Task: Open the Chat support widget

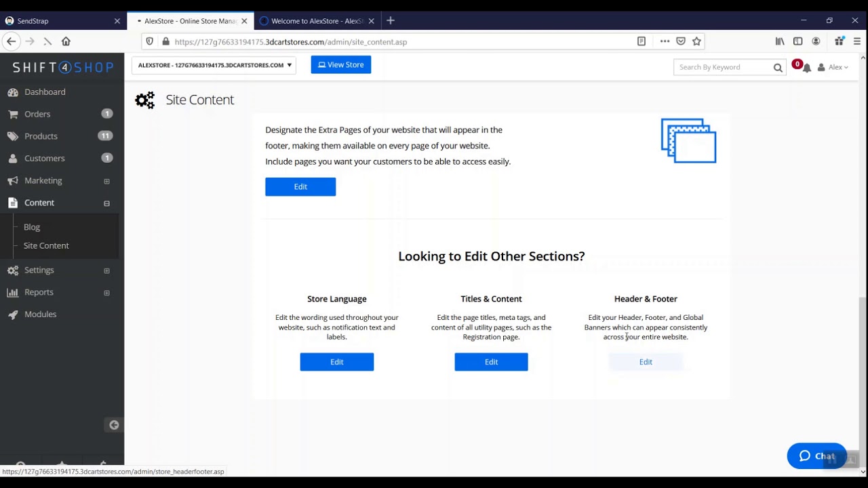Action: pos(816,456)
